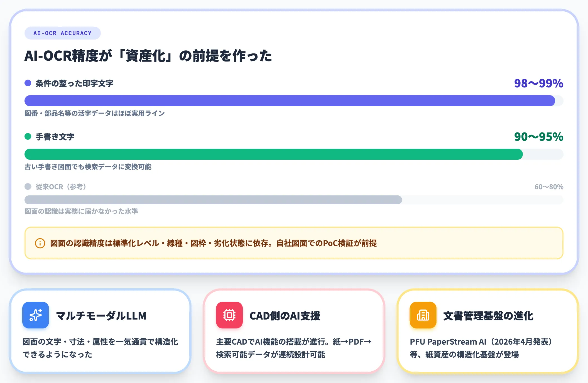Click the 90〜95% value

539,137
